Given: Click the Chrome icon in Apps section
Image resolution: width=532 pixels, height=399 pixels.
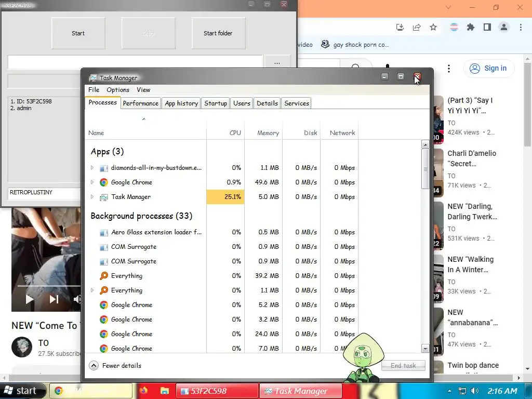Looking at the screenshot, I should [104, 182].
